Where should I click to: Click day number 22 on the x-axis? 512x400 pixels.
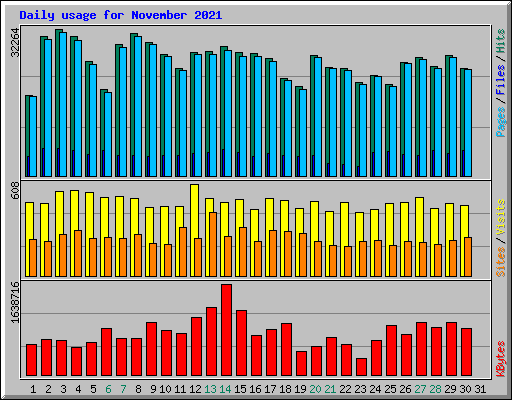tap(345, 389)
